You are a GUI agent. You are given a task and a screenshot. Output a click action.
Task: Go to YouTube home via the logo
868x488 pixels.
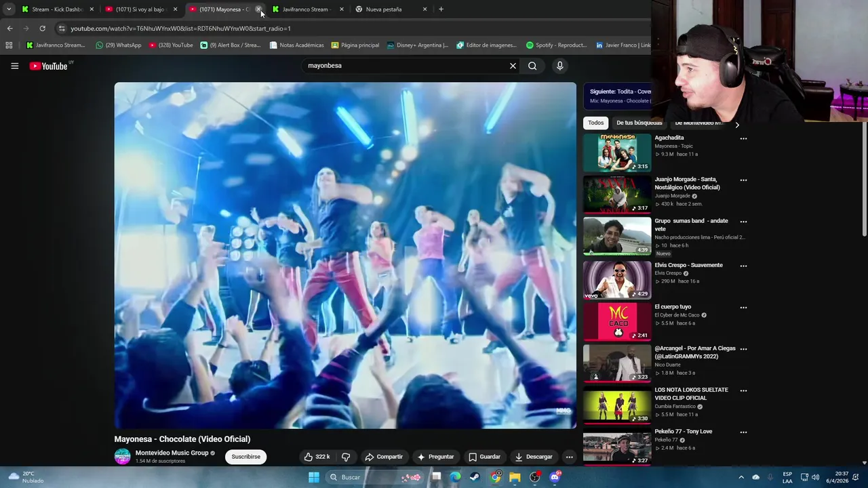49,66
